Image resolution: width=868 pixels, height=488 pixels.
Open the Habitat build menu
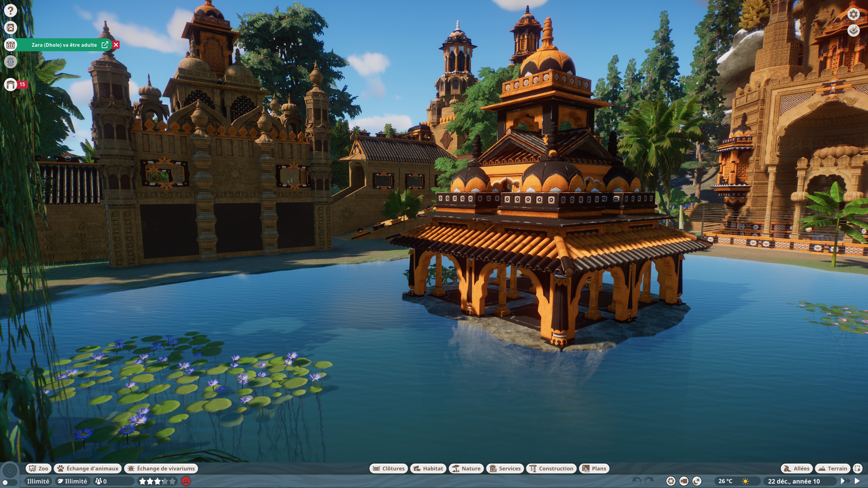pos(428,468)
